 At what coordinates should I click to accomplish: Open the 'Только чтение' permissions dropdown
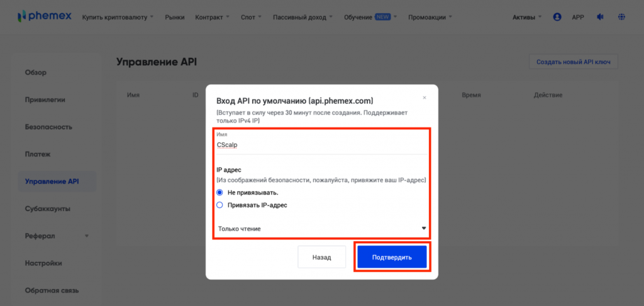[x=322, y=229]
